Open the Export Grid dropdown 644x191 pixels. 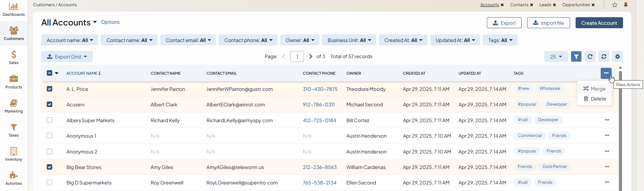67,56
